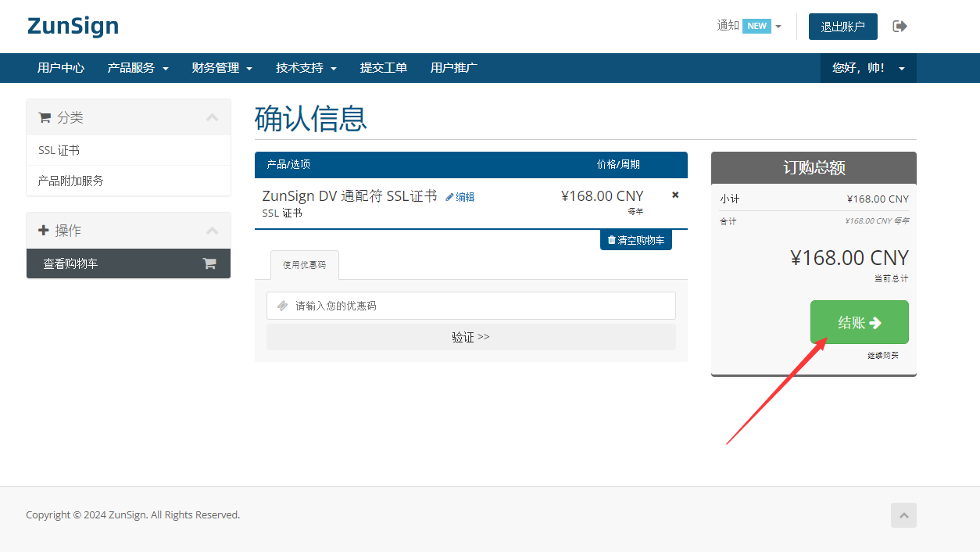
Task: Click the 清空购物车 button
Action: pyautogui.click(x=636, y=240)
